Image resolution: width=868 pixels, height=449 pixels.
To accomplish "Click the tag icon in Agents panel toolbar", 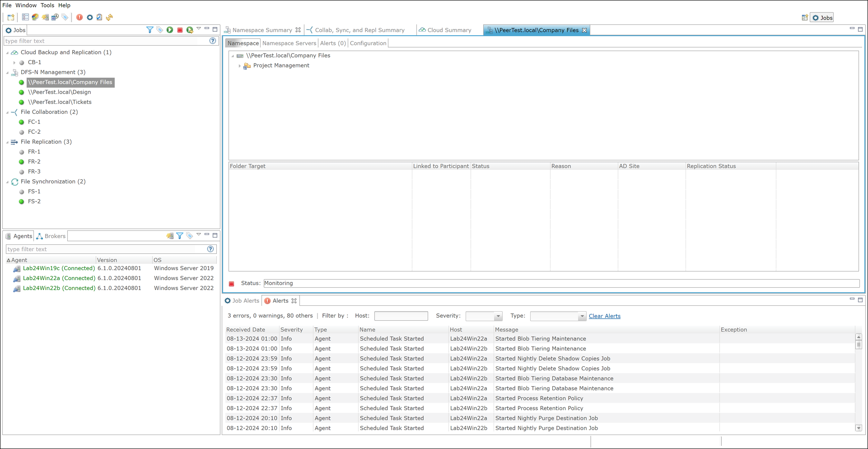I will click(x=190, y=236).
